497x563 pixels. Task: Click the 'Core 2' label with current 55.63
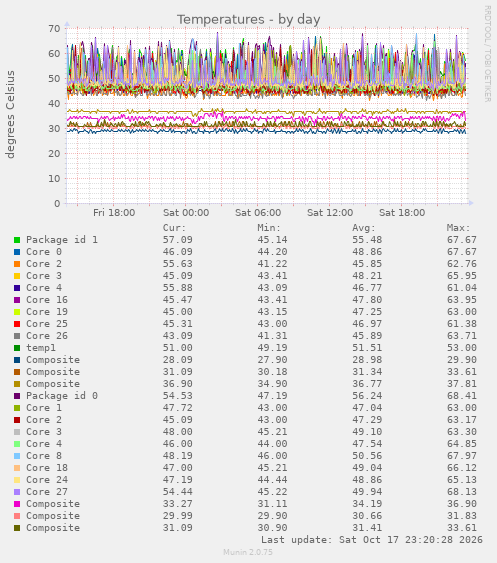click(x=44, y=264)
